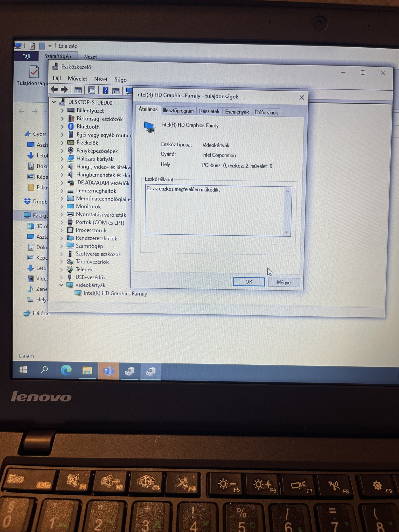Open File Explorer from taskbar
Screen dimensions: 399x532
point(87,370)
